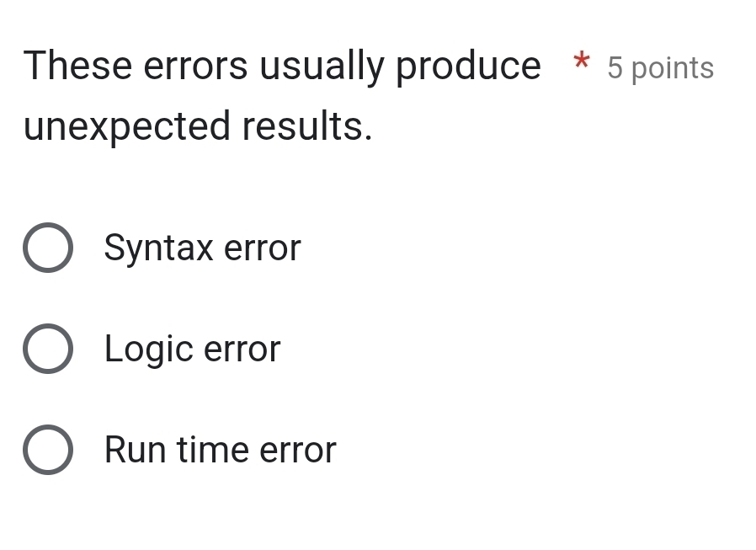Click the circular option next to Run time error
The width and height of the screenshot is (756, 550).
click(x=48, y=449)
